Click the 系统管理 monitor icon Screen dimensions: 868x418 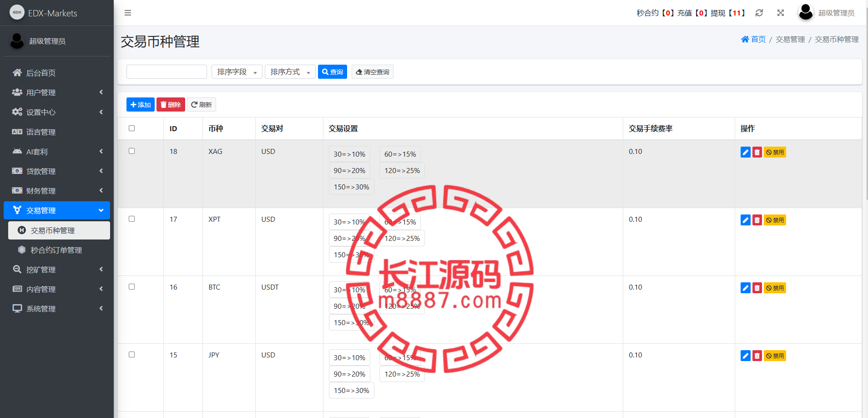(x=17, y=308)
